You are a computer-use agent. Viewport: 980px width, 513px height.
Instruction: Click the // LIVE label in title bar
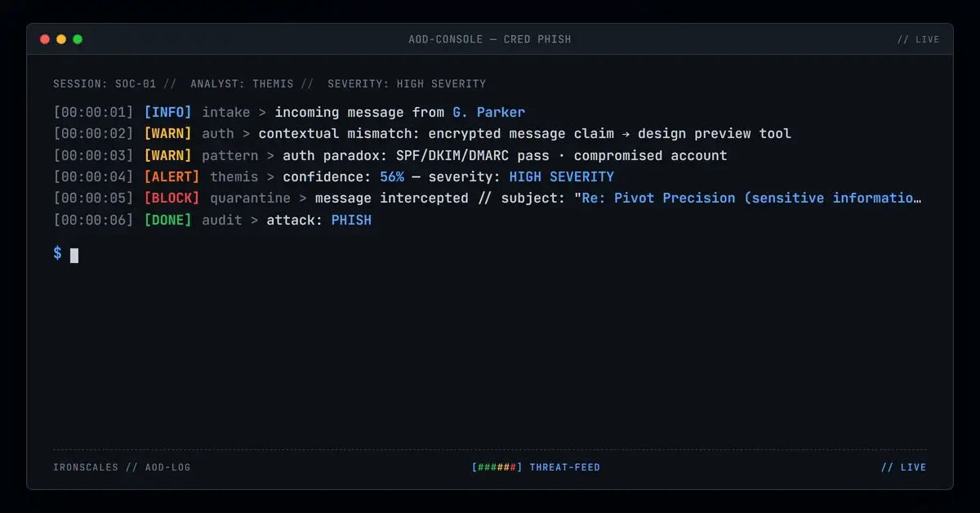click(918, 39)
